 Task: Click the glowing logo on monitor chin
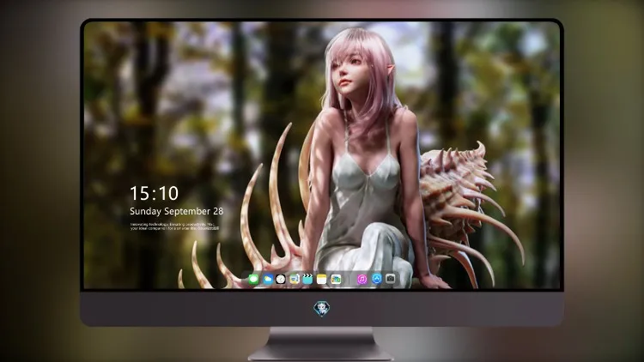(x=322, y=309)
